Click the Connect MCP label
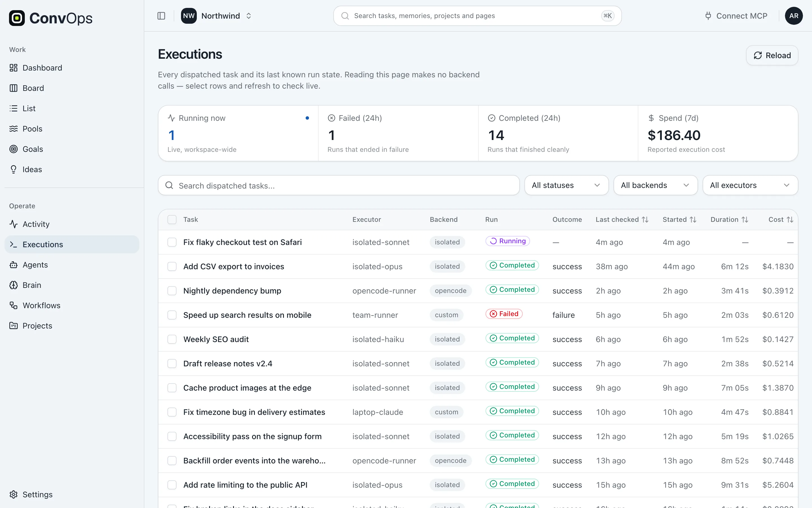Viewport: 812px width, 508px height. point(742,16)
